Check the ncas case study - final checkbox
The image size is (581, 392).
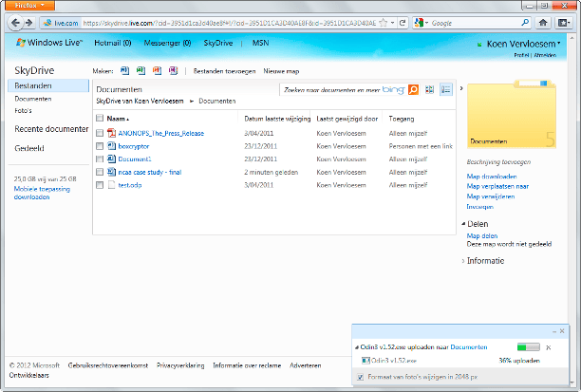100,172
